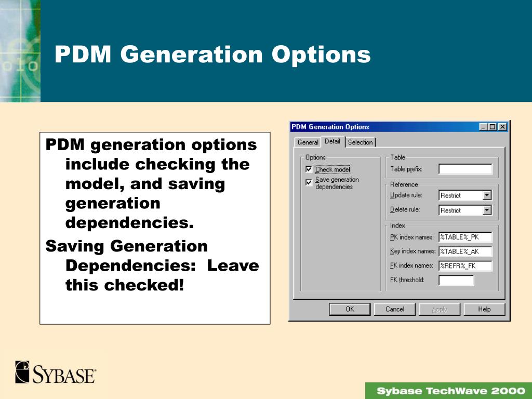Toggle the Check model checkbox
Screen dimensions: 532x399
click(309, 169)
